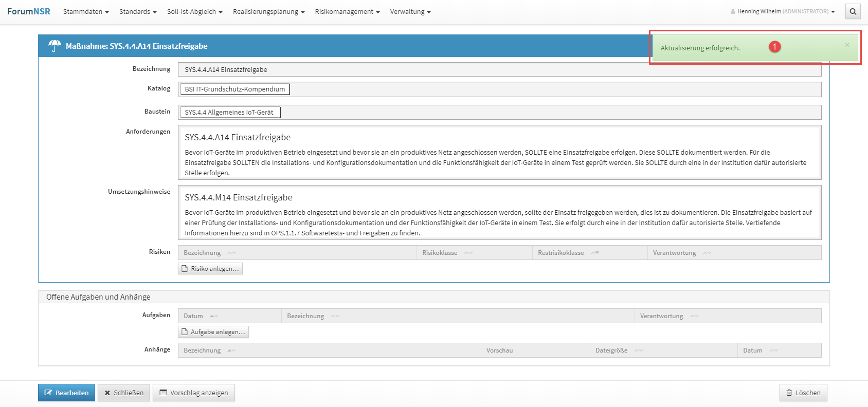The image size is (868, 407).
Task: Sort risks by Risikoklasse column
Action: [468, 253]
